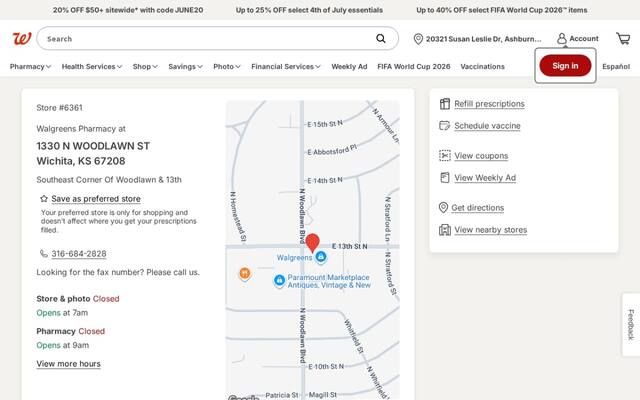Switch language to Español
This screenshot has height=400, width=640.
(x=616, y=67)
